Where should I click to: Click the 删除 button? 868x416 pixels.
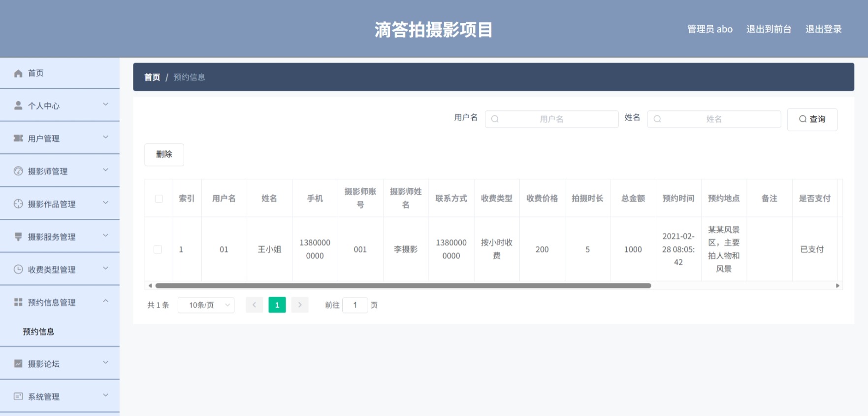click(x=164, y=154)
